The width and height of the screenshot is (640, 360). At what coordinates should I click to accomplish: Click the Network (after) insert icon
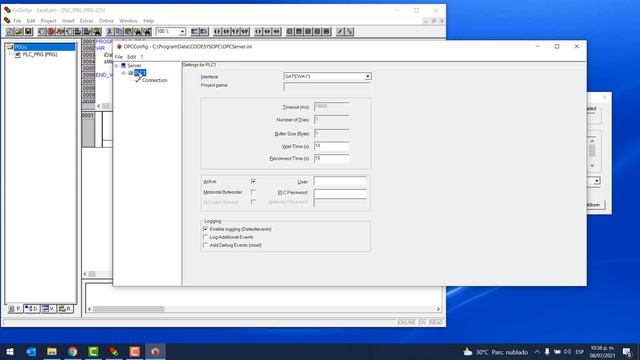click(204, 31)
